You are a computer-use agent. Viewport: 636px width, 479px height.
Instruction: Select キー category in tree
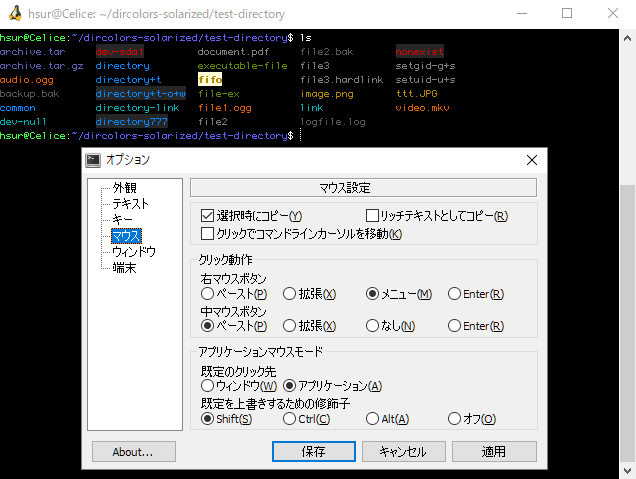122,219
